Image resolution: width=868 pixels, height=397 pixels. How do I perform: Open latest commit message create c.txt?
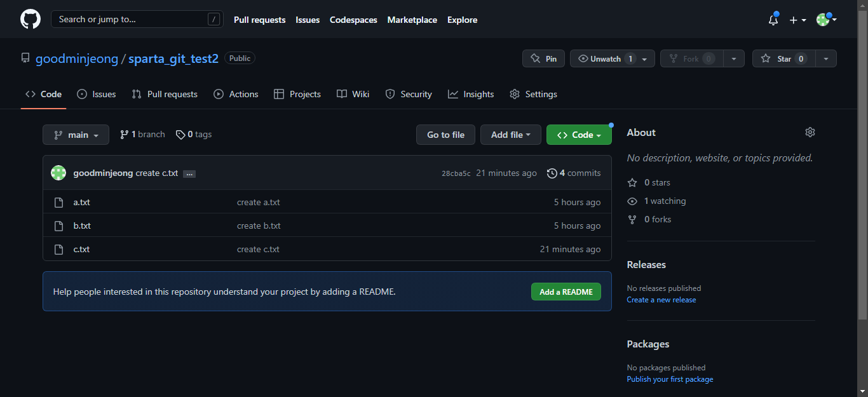coord(157,173)
